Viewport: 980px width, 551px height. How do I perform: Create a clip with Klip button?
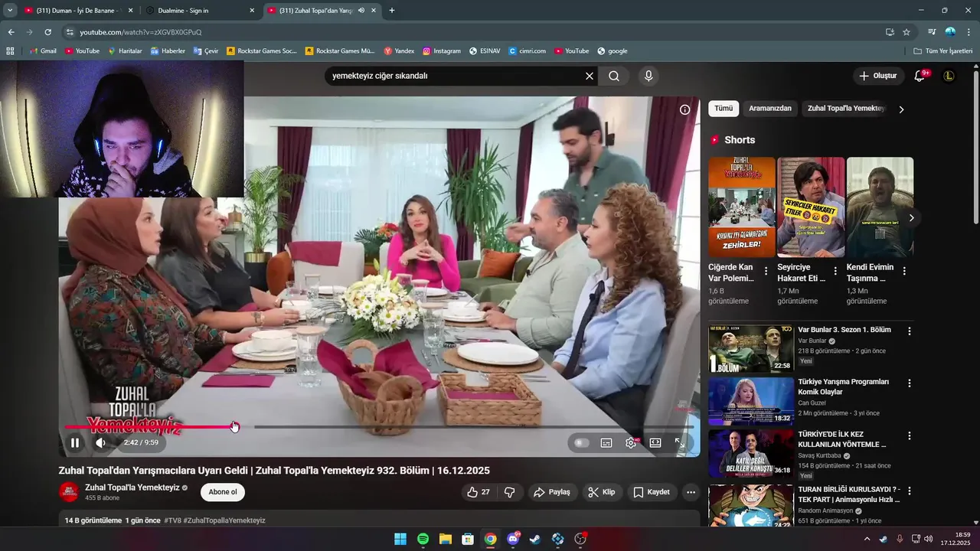(602, 492)
